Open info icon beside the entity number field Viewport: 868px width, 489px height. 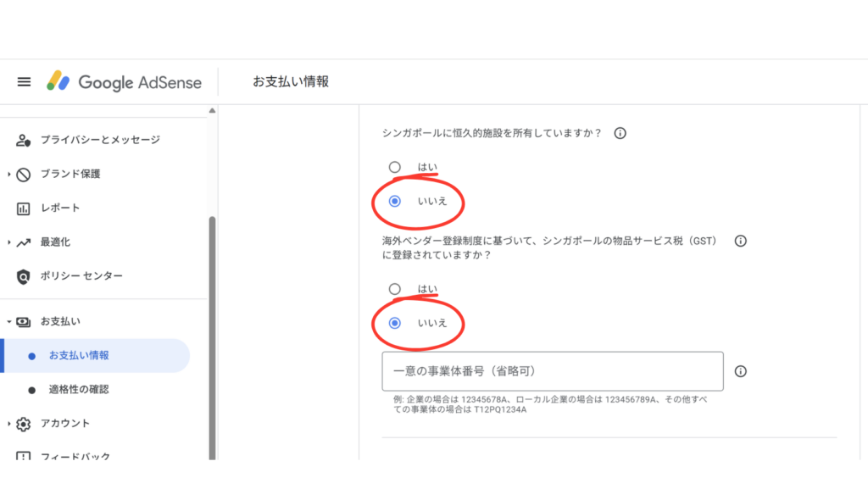pos(741,371)
